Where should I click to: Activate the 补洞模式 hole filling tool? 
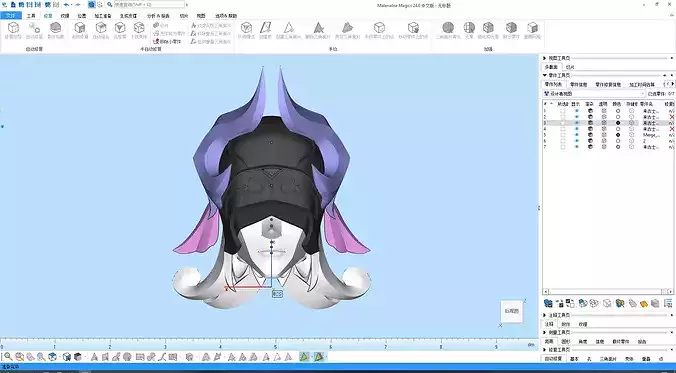246,31
